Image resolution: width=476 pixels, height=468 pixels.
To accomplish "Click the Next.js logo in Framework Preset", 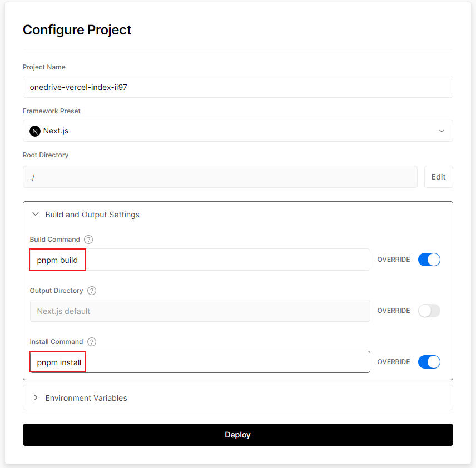I will pos(35,131).
